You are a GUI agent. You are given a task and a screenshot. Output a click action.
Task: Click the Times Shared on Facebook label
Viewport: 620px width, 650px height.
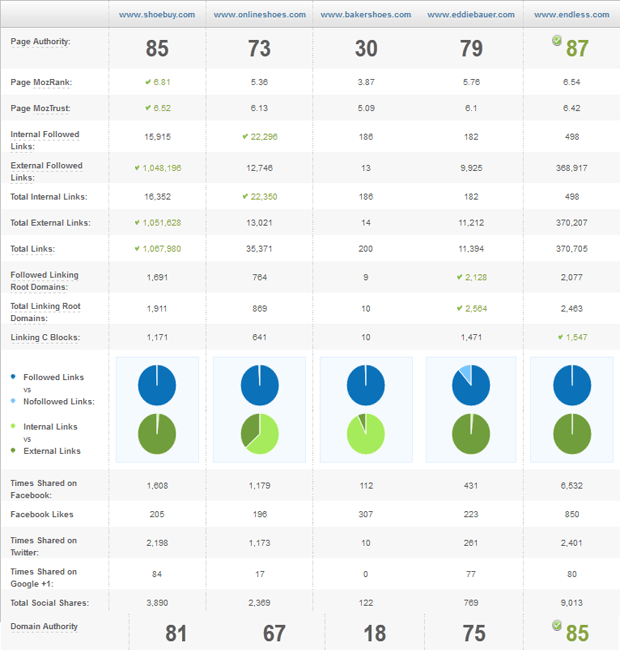click(44, 489)
